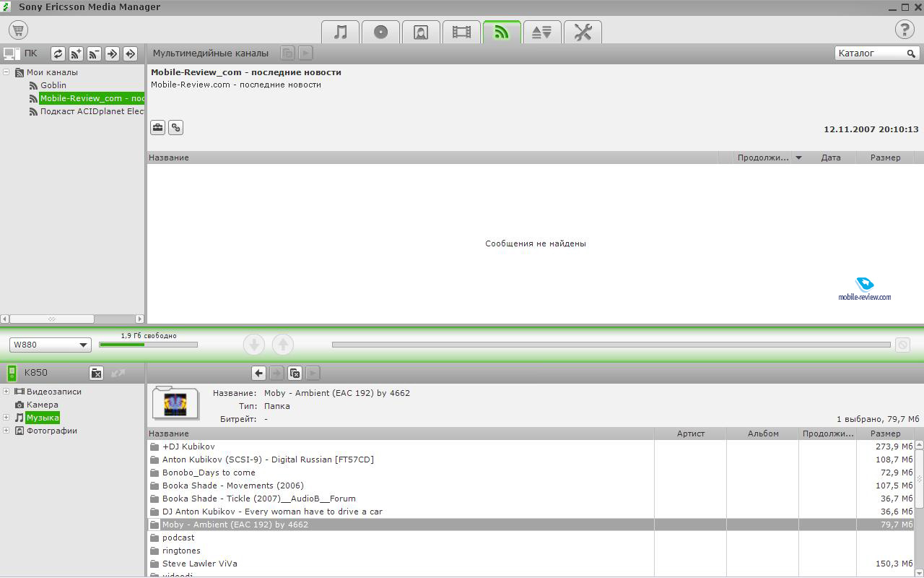
Task: Switch to the CD disc tab
Action: [380, 33]
